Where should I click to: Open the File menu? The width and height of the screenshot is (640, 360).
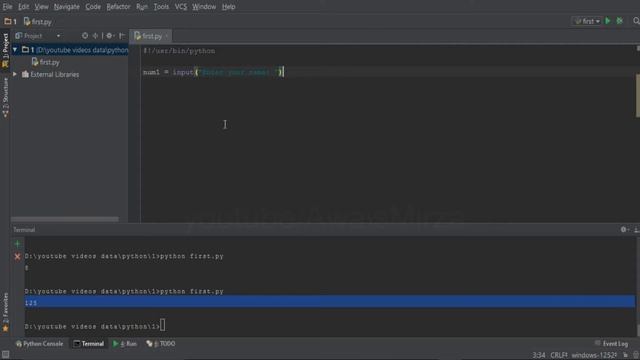coord(7,7)
